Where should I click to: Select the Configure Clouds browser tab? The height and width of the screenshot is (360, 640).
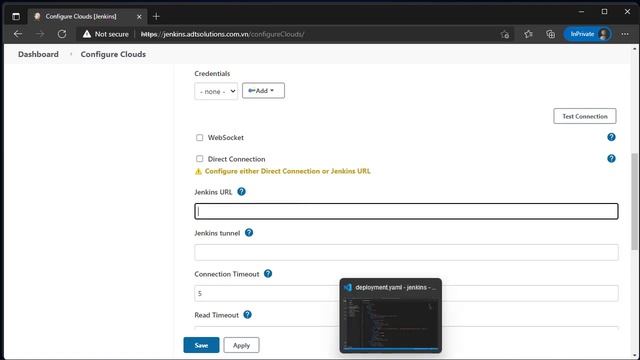click(x=87, y=17)
